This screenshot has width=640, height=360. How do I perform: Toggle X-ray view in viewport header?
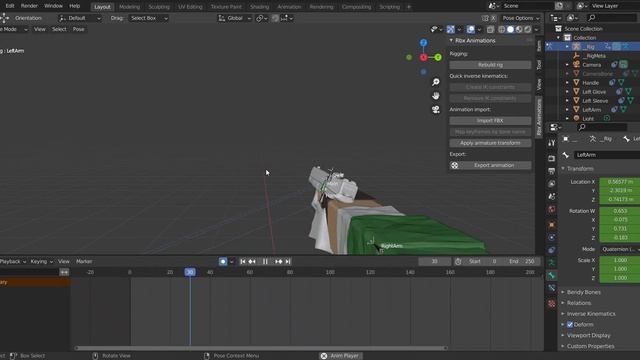(x=490, y=29)
